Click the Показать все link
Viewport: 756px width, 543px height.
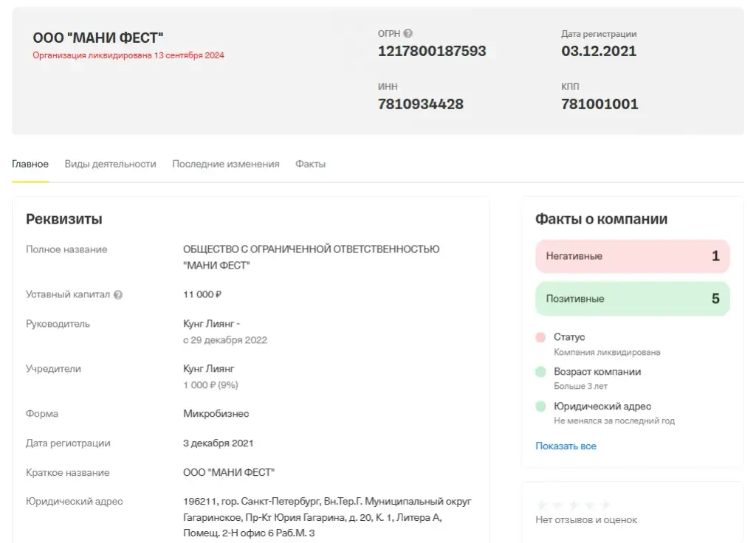coord(566,446)
